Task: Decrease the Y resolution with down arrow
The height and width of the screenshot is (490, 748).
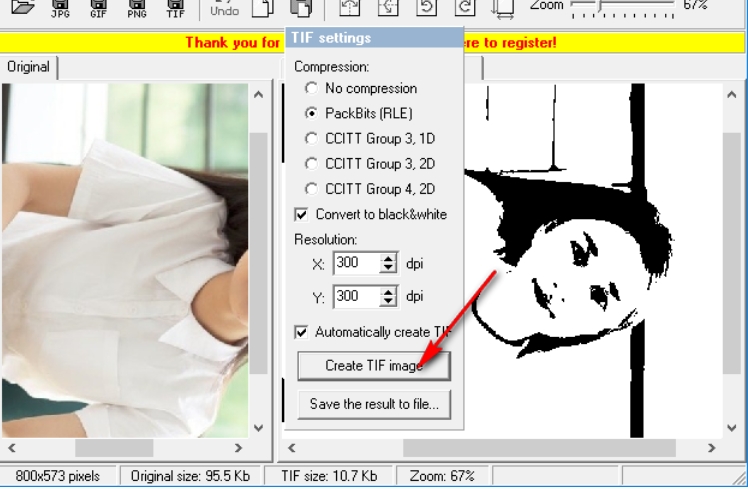Action: point(388,302)
